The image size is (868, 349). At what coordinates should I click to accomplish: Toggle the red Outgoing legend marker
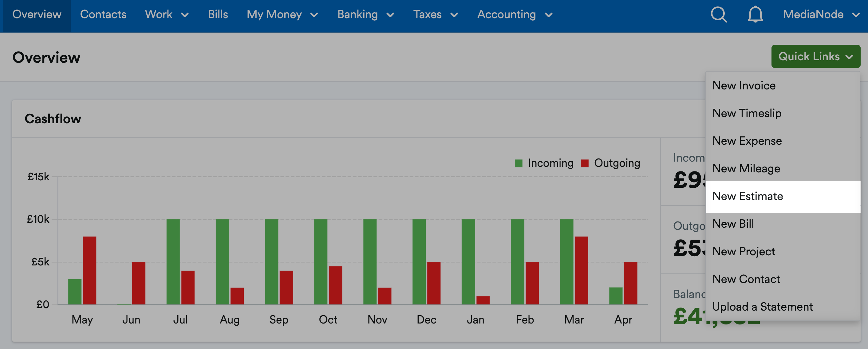click(585, 163)
